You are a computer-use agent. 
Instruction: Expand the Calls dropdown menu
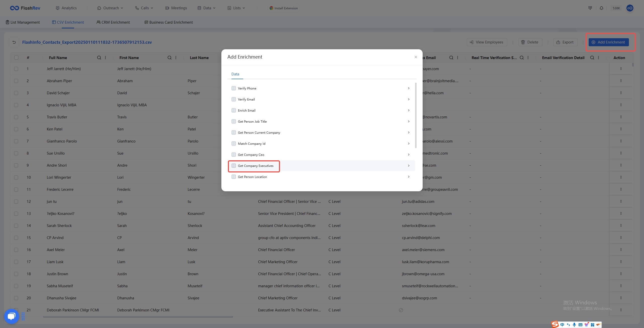[144, 8]
